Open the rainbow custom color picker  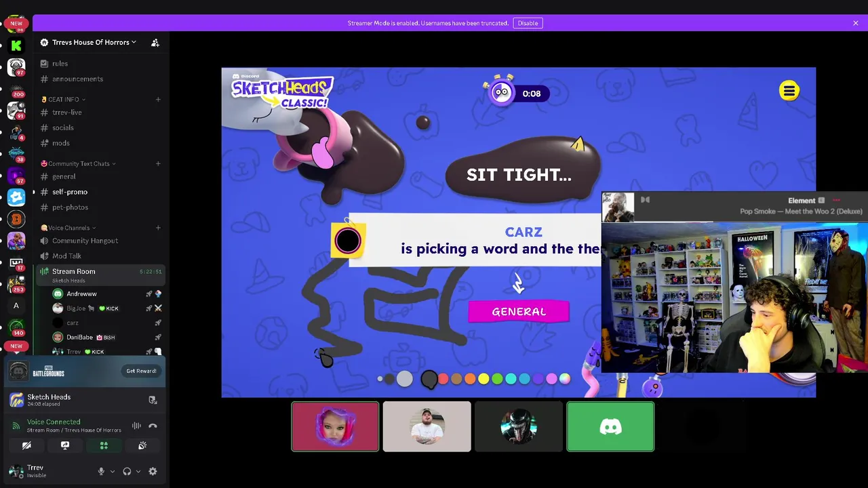point(565,379)
